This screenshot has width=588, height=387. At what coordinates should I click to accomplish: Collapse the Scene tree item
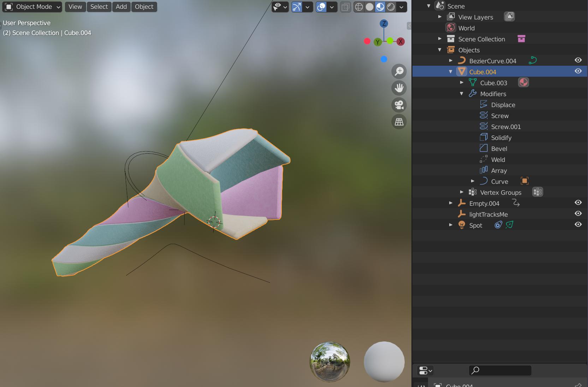click(x=429, y=6)
